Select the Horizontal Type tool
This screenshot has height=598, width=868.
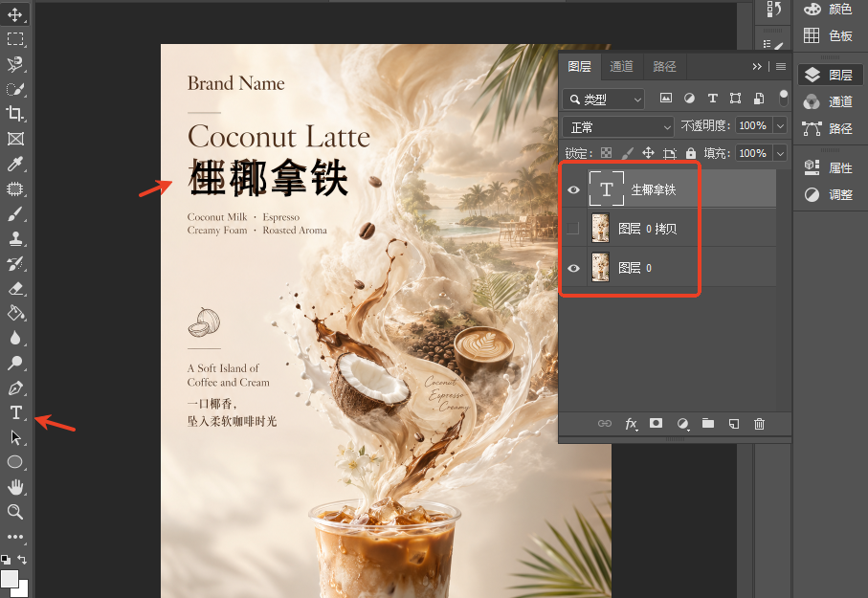click(x=15, y=412)
